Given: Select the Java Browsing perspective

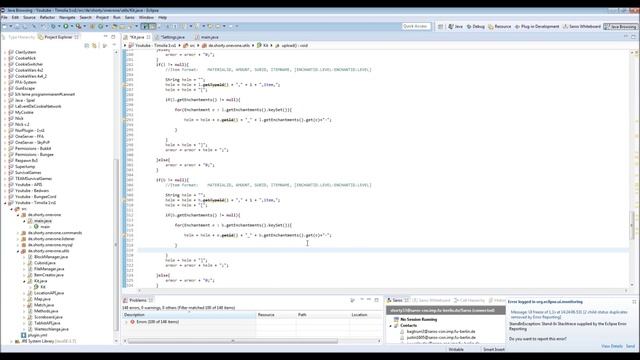Looking at the screenshot, I should click(620, 27).
